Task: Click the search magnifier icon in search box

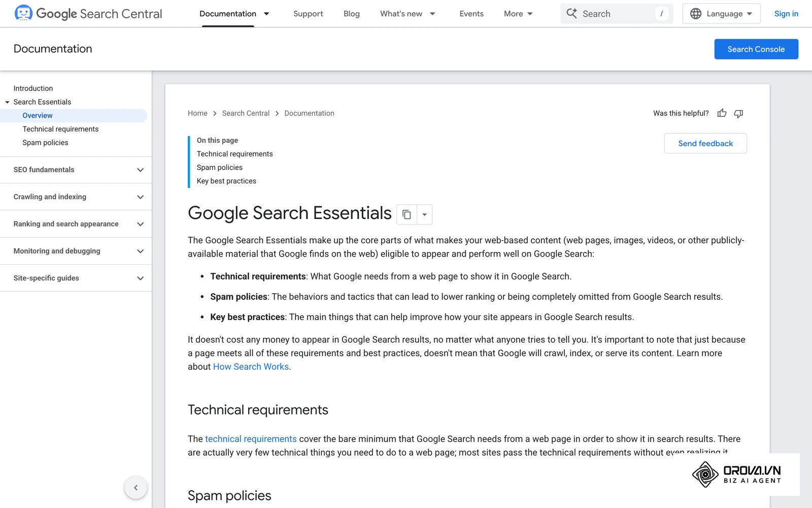Action: click(572, 14)
